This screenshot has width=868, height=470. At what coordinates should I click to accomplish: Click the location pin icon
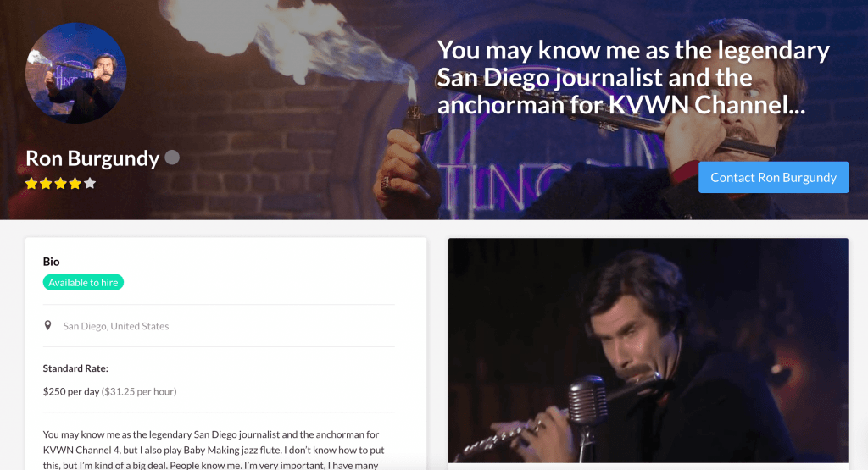click(47, 326)
